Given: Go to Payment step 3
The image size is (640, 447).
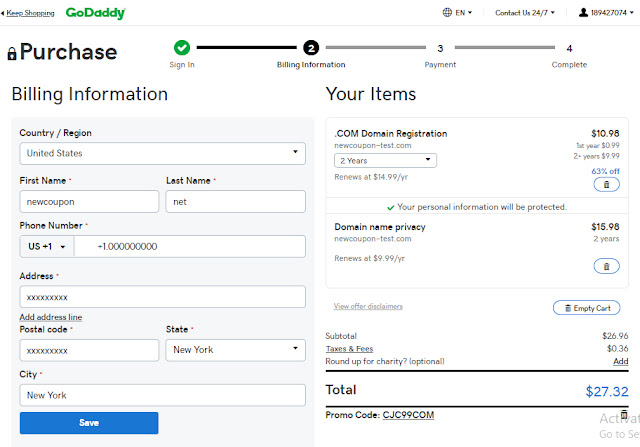Looking at the screenshot, I should pos(440,48).
